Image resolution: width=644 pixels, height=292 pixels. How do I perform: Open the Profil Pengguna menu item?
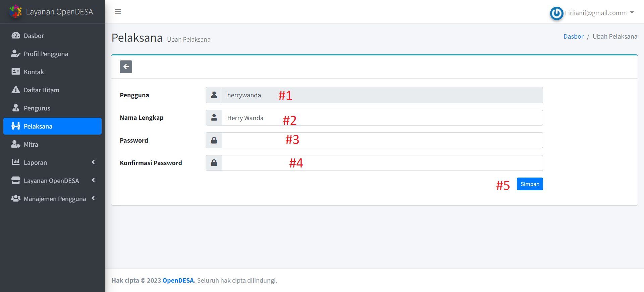[52, 54]
